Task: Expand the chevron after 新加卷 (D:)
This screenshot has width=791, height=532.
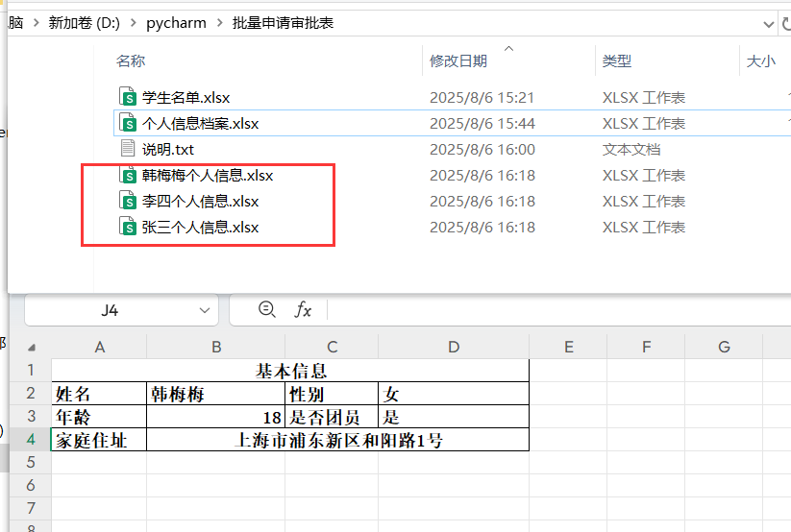Action: (x=134, y=23)
